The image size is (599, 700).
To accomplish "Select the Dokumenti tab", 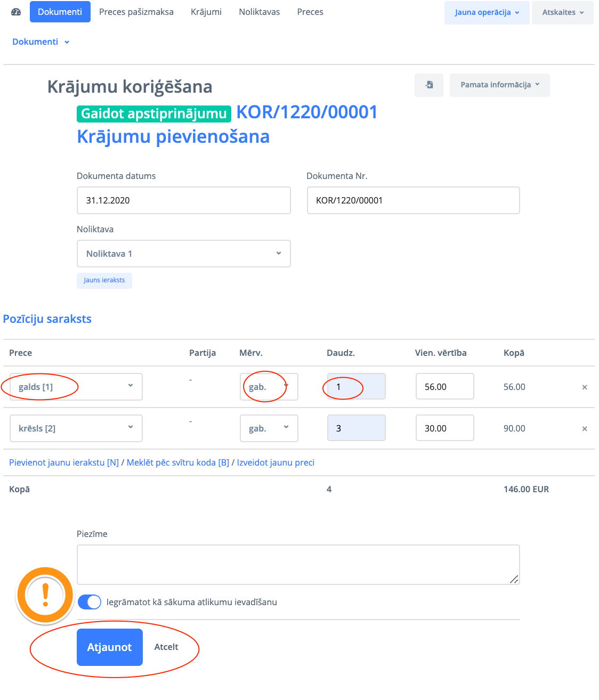I will tap(60, 12).
